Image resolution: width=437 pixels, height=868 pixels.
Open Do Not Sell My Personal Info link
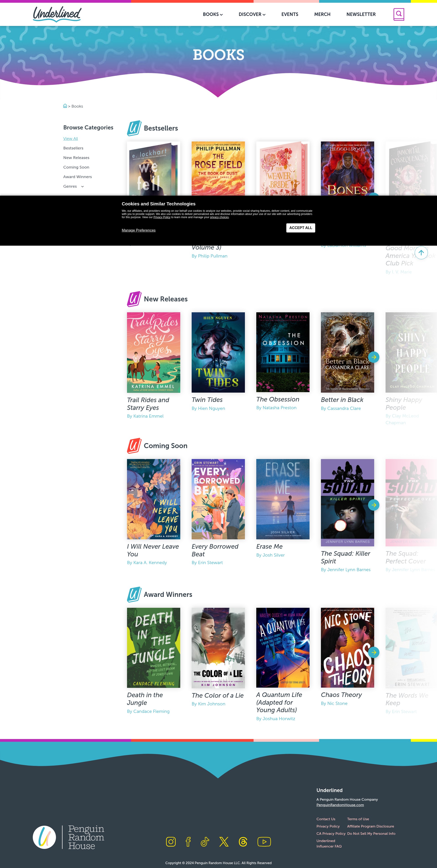point(371,834)
